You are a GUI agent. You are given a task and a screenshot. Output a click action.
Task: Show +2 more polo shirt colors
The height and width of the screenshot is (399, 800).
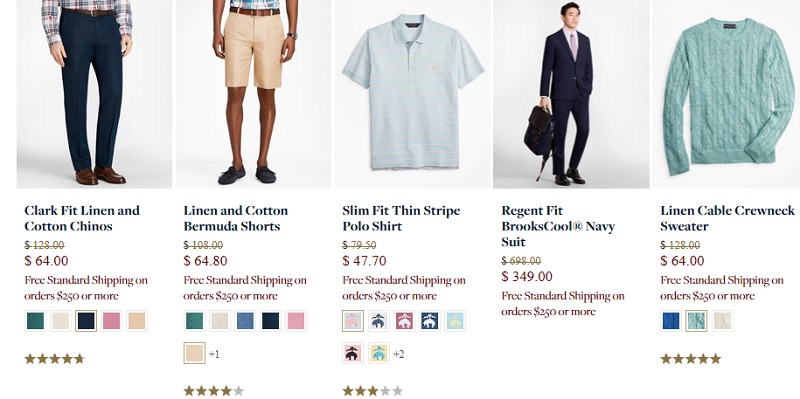click(x=398, y=354)
